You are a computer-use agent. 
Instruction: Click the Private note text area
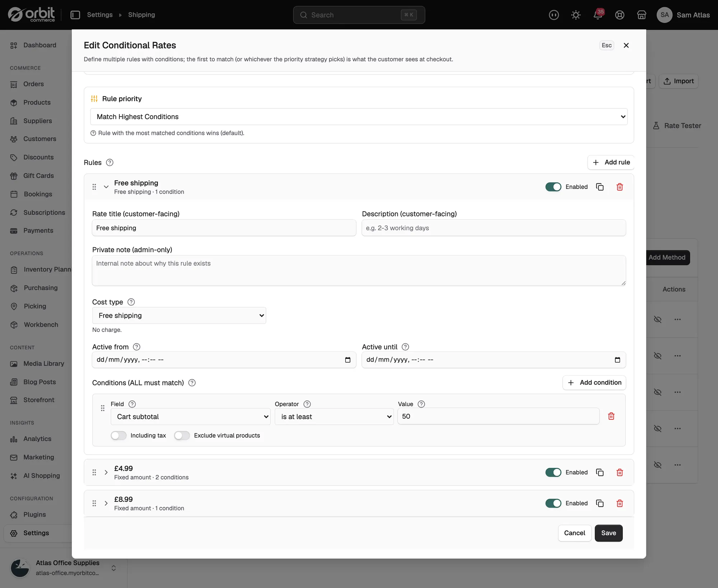point(359,271)
